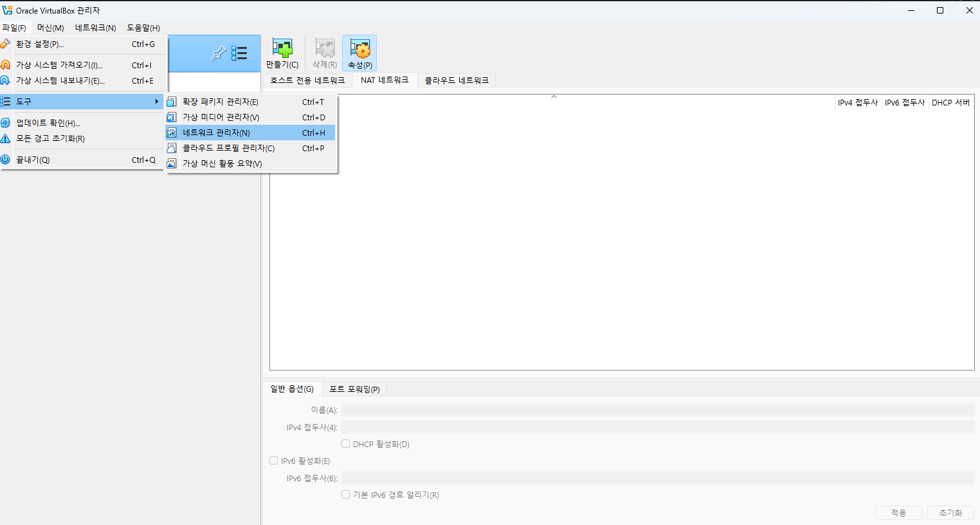980x525 pixels.
Task: Toggle the IPv6 활성화(E) checkbox
Action: tap(274, 461)
